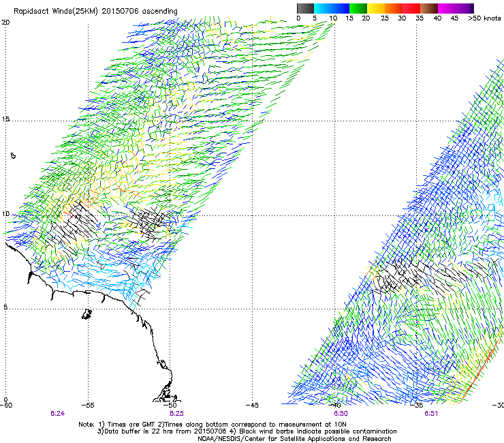
Task: Click the '>50 knots' legend label
Action: click(484, 18)
